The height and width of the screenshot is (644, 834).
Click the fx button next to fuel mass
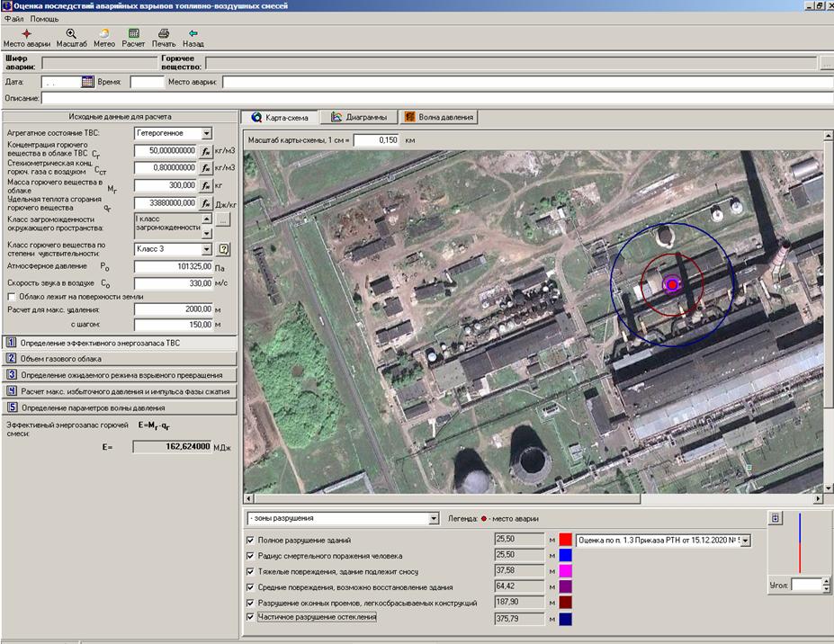[205, 185]
